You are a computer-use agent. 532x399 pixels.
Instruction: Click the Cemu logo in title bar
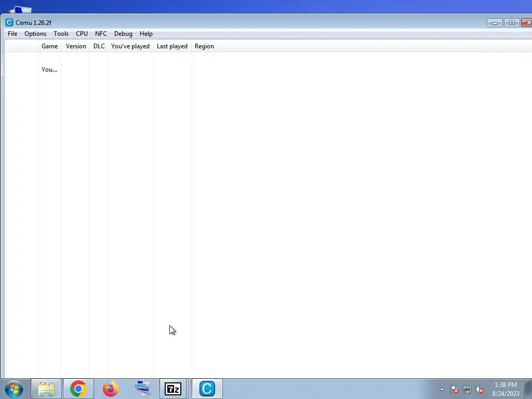point(9,22)
